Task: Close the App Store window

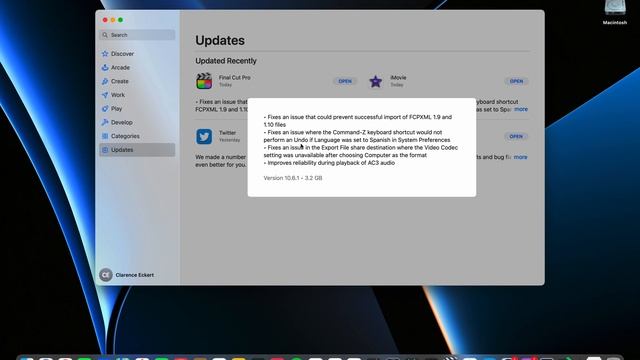Action: [105, 20]
